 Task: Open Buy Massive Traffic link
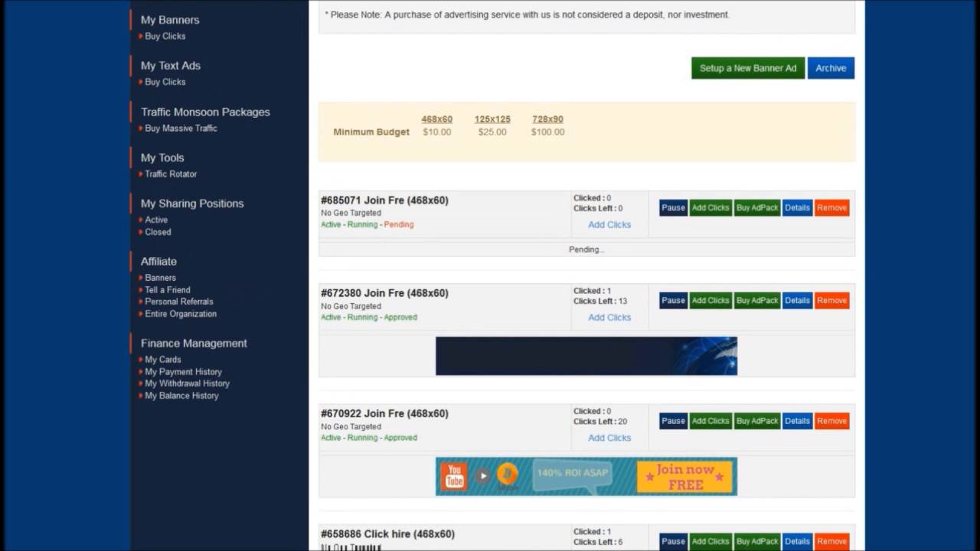coord(181,129)
